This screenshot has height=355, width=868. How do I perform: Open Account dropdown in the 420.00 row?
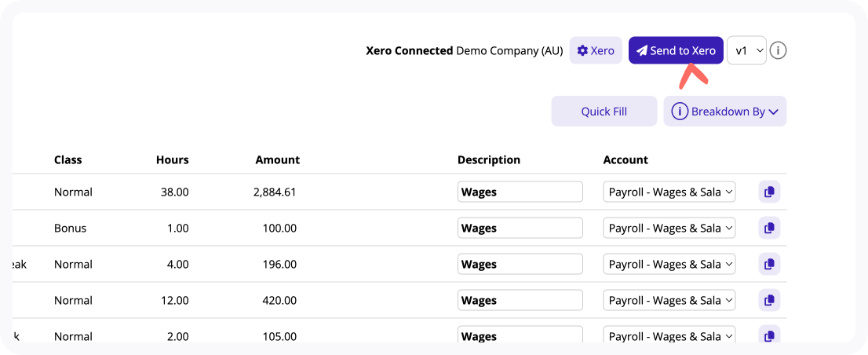669,300
